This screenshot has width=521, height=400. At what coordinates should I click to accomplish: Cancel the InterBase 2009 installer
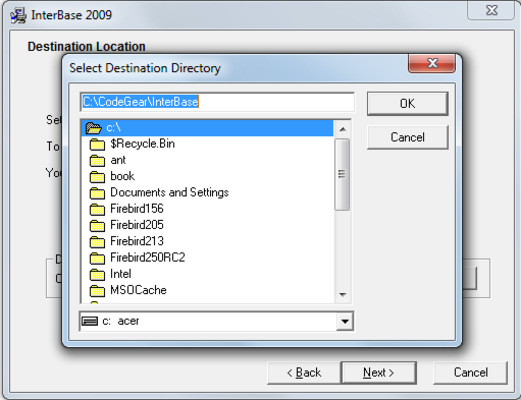pos(471,373)
